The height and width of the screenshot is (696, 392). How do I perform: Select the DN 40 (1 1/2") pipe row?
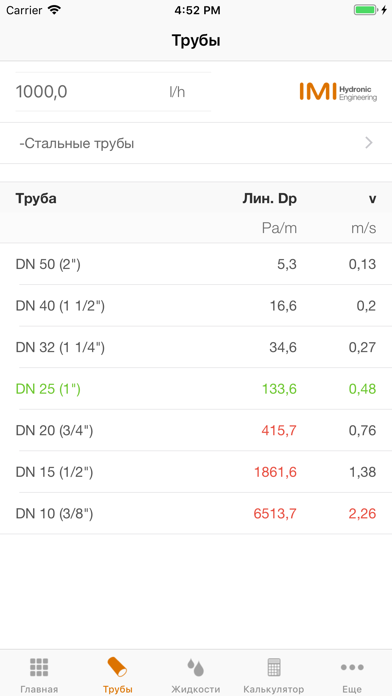pyautogui.click(x=196, y=305)
